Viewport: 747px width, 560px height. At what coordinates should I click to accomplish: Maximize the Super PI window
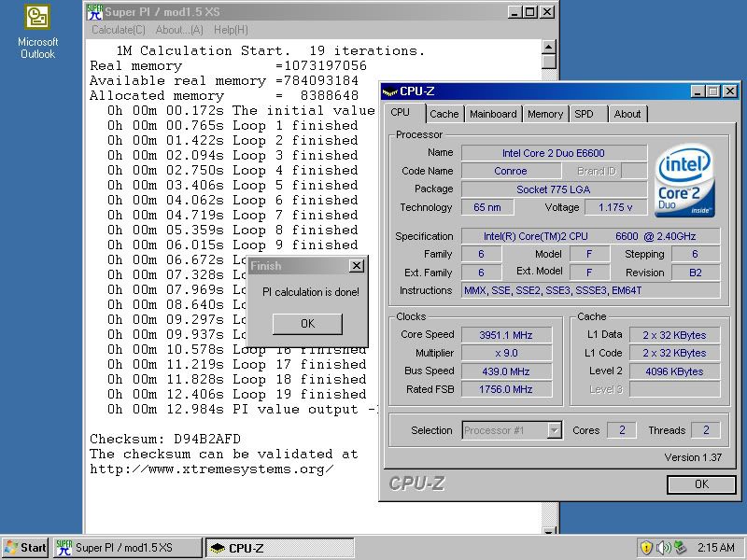pos(530,12)
